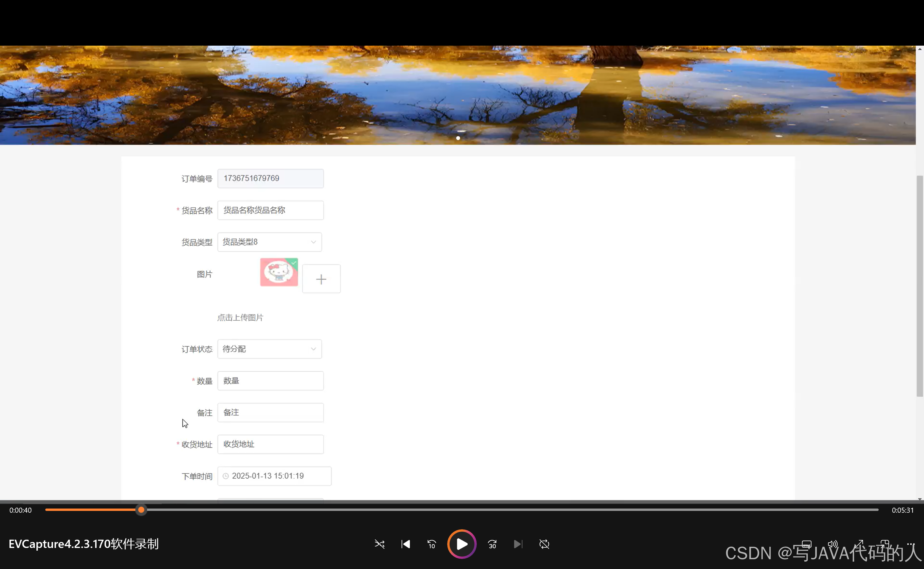The width and height of the screenshot is (924, 569).
Task: Click the 点击上传图片 hint text
Action: (x=240, y=318)
